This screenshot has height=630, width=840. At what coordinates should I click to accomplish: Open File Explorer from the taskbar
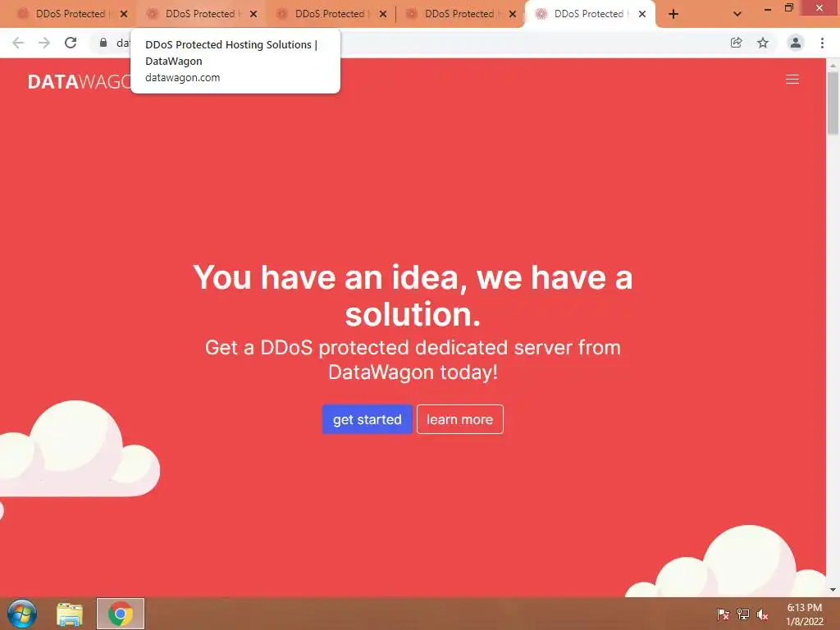coord(70,614)
